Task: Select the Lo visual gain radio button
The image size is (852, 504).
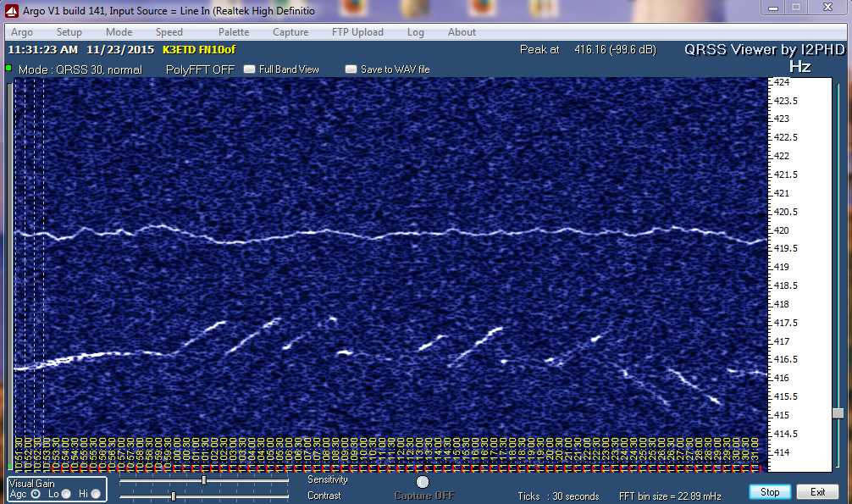Action: pos(66,493)
